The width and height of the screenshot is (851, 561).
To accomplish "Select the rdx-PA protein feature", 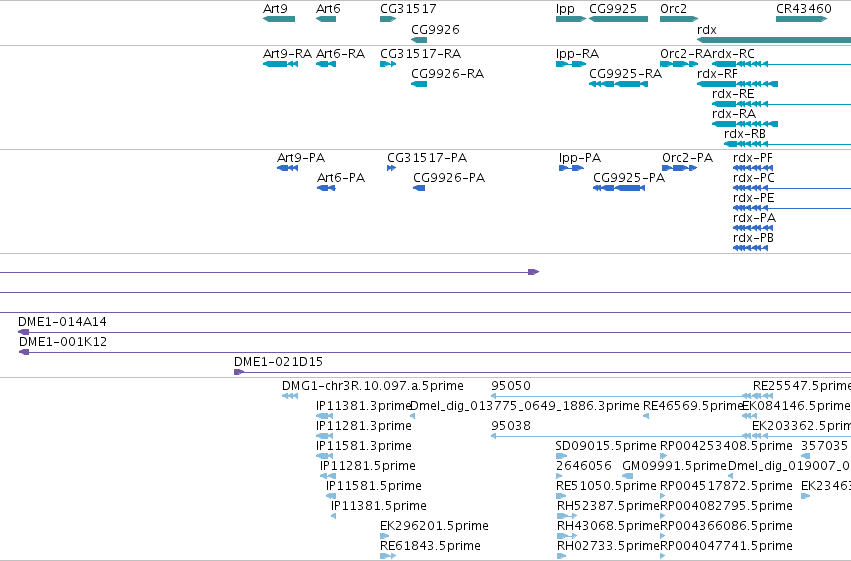I will pyautogui.click(x=753, y=228).
